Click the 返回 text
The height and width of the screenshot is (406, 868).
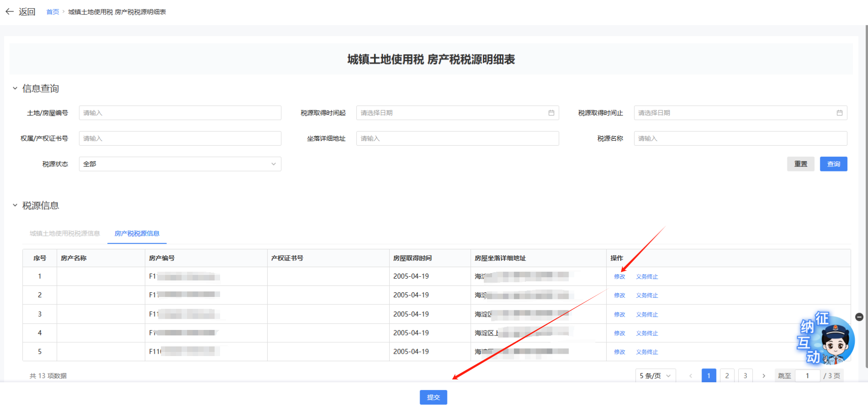coord(27,12)
